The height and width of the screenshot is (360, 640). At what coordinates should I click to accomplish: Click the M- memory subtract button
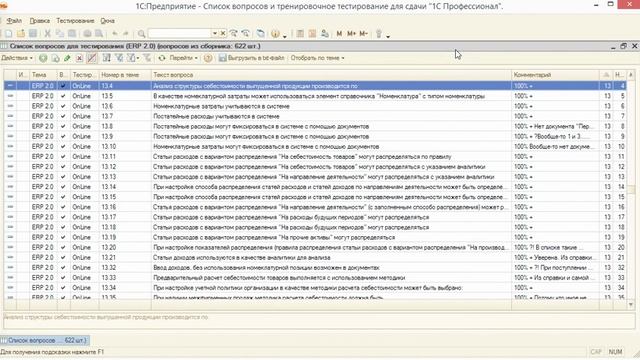(364, 34)
